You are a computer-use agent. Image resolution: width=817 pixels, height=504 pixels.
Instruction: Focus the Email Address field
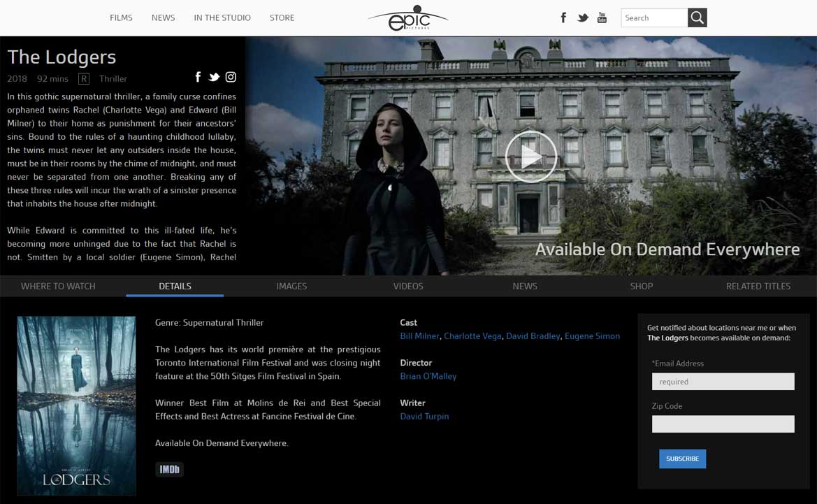point(723,382)
